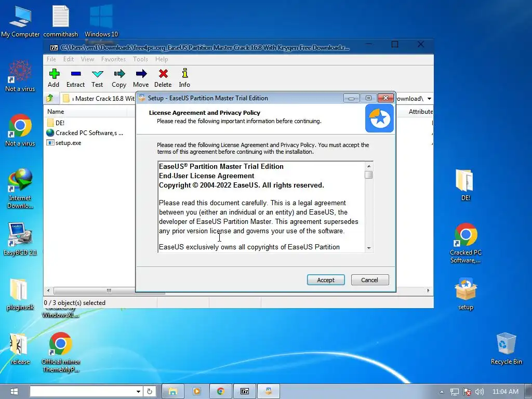Select Cracked PC Software entry in 7-Zip
This screenshot has width=532, height=399.
click(x=85, y=133)
